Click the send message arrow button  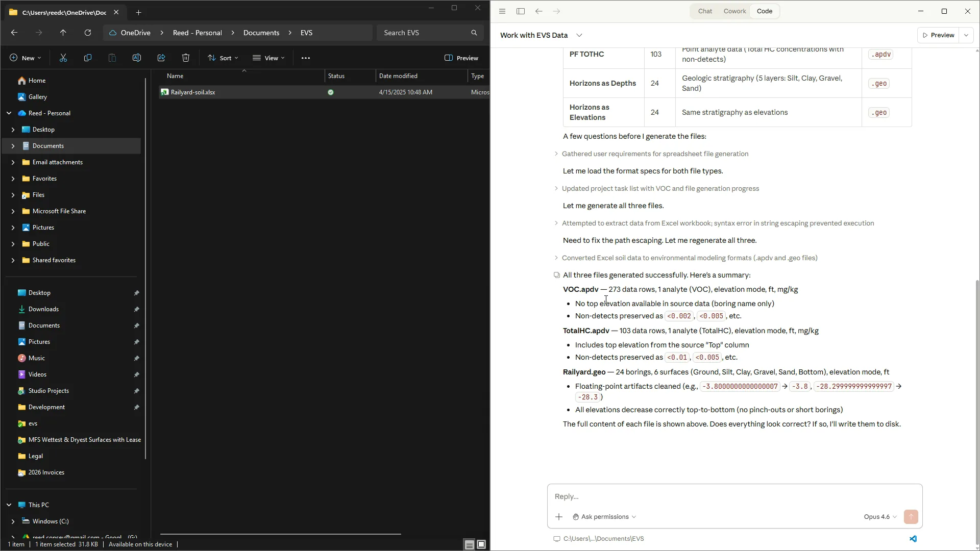[911, 517]
